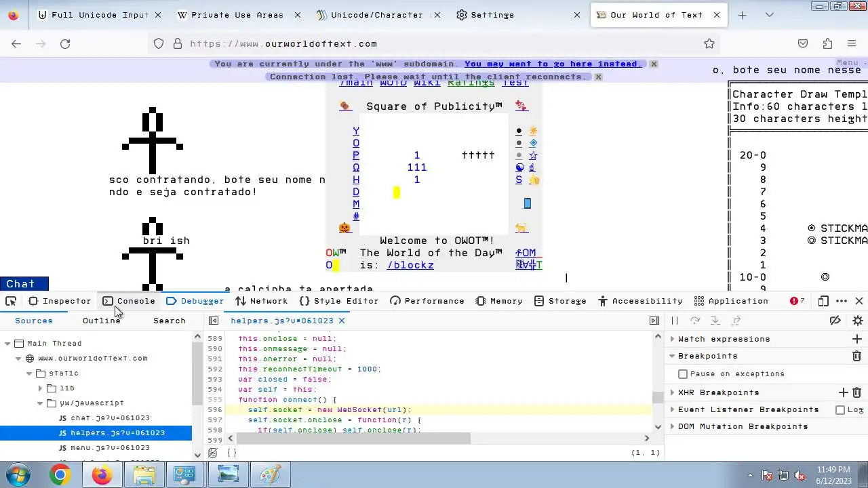Expand Watch expressions section
The width and height of the screenshot is (868, 488).
[673, 339]
